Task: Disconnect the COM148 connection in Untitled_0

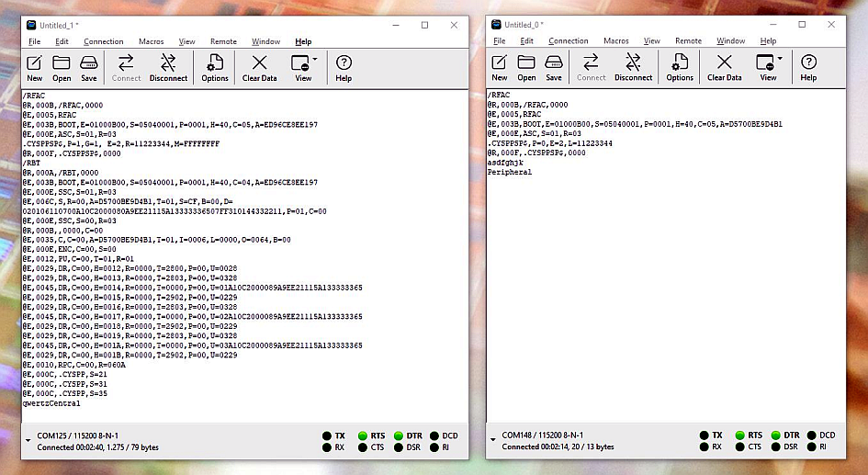Action: click(x=633, y=67)
